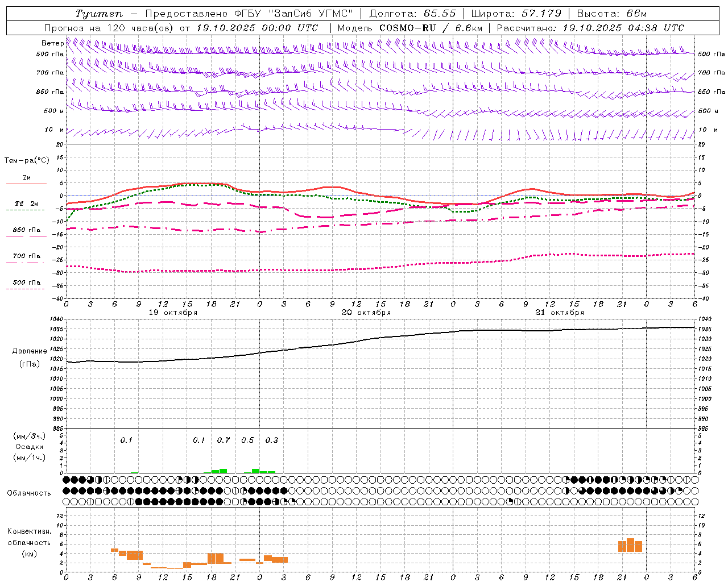Select the 500 м wind level on left axis
Image resolution: width=728 pixels, height=582 pixels.
[x=55, y=111]
